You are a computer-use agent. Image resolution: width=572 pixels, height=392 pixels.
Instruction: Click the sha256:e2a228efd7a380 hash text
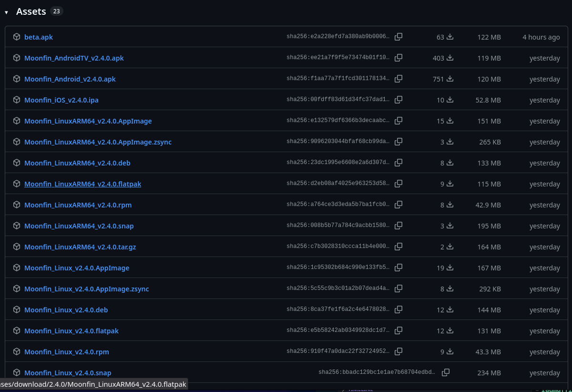point(338,37)
